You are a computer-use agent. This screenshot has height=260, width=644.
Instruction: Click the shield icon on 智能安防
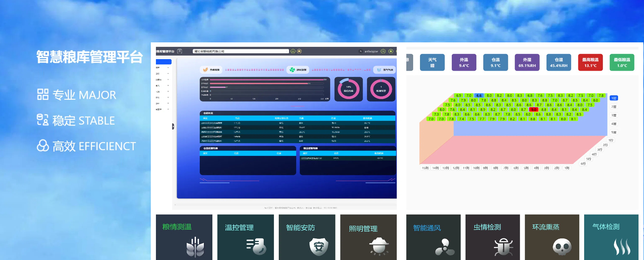[319, 246]
